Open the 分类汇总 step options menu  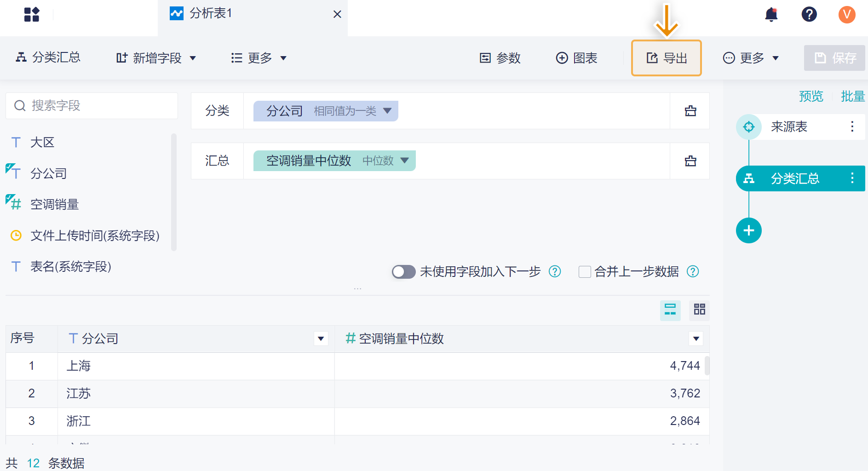click(852, 178)
